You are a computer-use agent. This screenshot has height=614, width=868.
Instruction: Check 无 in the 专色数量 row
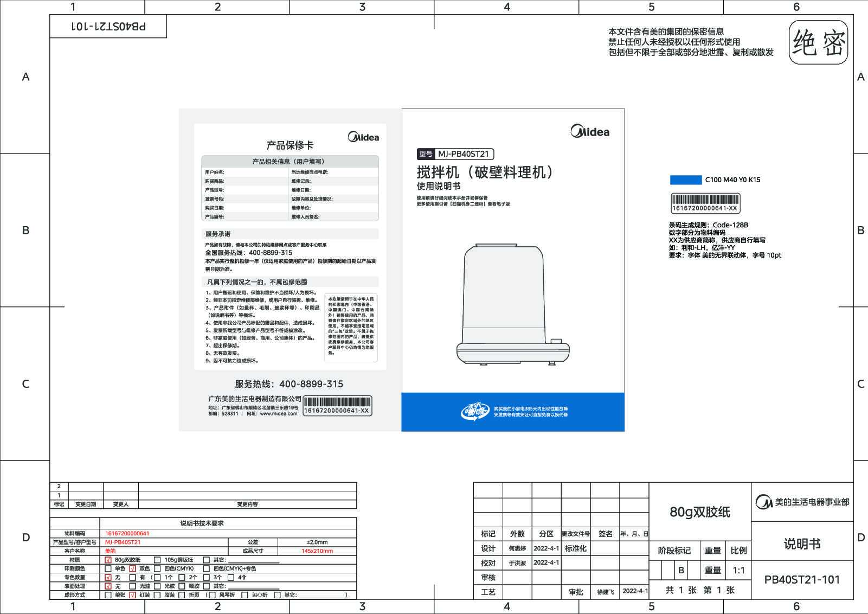[108, 577]
